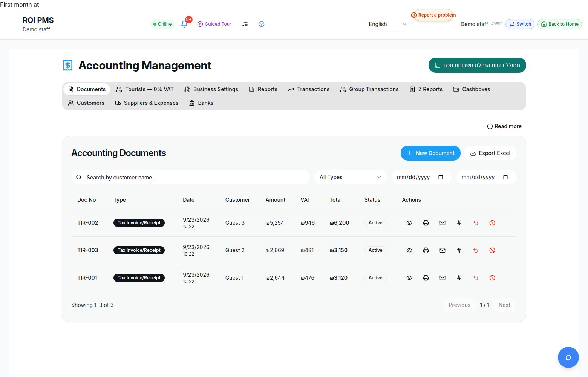Viewport: 588px width, 377px height.
Task: Click the red undo arrow for TIR-002
Action: tap(476, 223)
